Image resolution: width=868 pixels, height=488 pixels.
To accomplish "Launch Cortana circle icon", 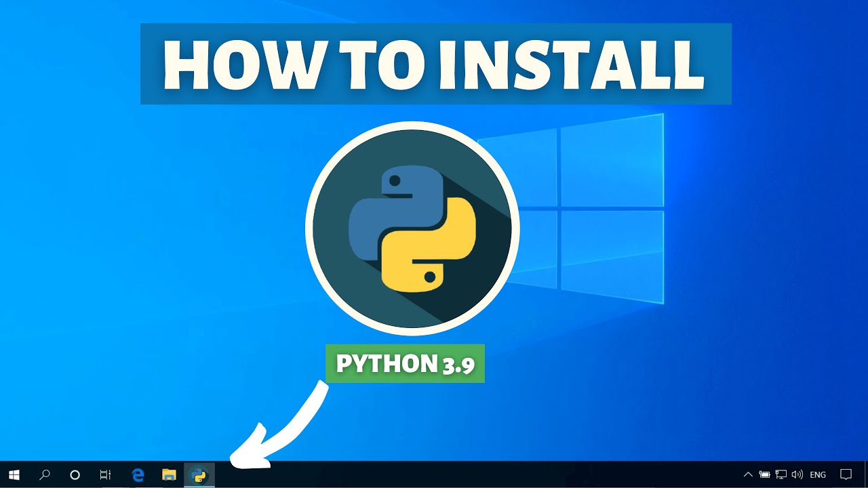I will [x=75, y=475].
